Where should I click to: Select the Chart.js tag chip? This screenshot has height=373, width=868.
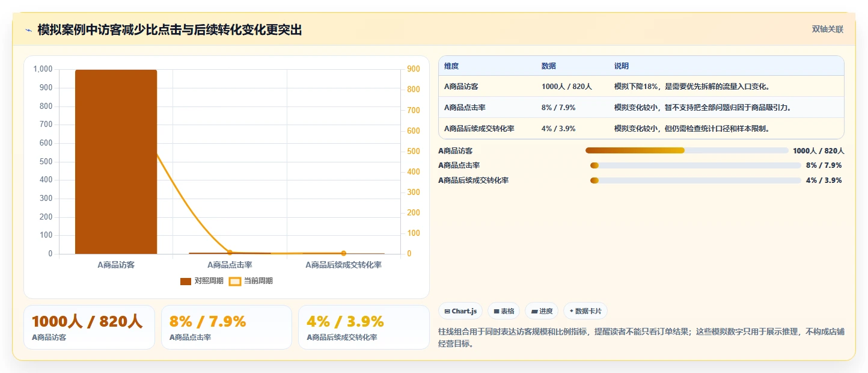point(460,311)
